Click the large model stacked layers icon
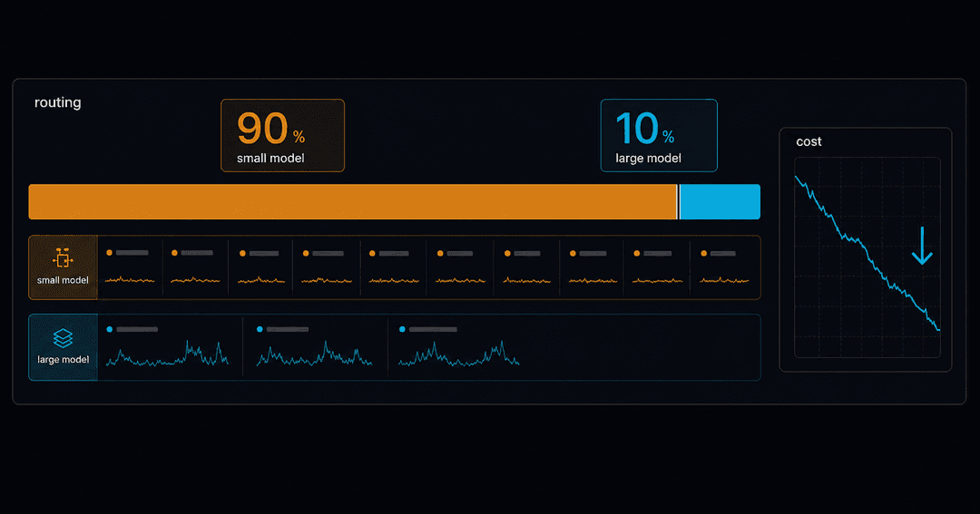Viewport: 980px width, 514px height. 63,338
